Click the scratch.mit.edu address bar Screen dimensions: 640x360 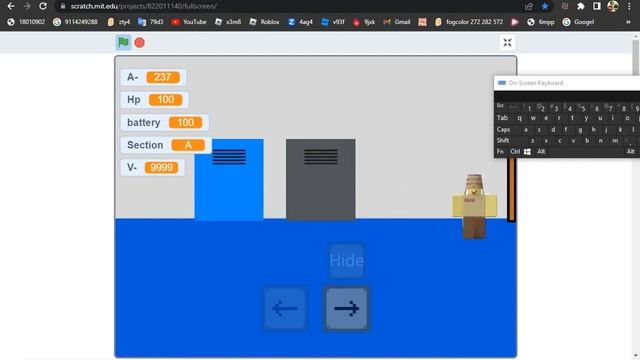point(286,6)
